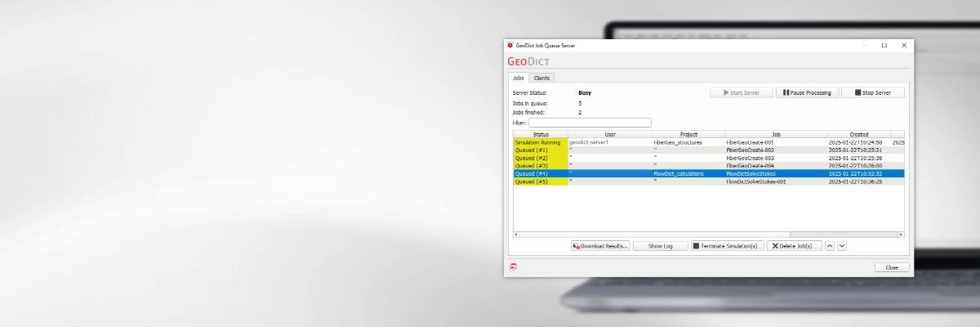This screenshot has height=327, width=980.
Task: Sort by the Job column header
Action: click(776, 134)
